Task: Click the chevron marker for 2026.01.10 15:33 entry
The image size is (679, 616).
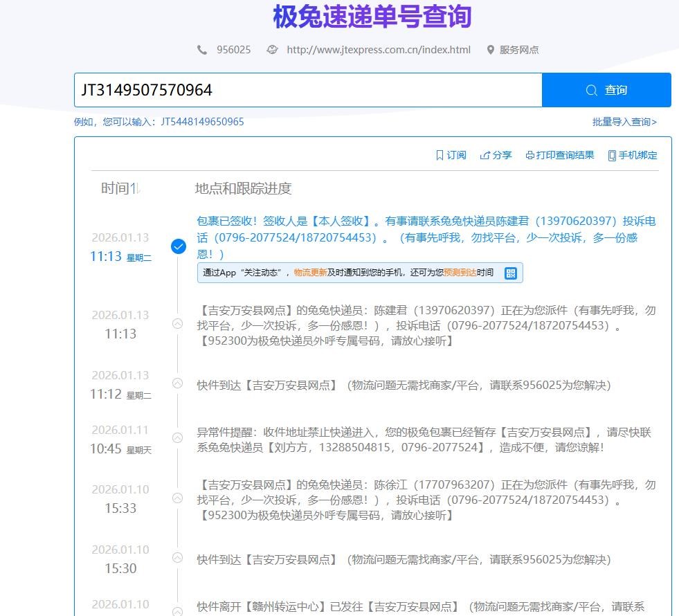Action: 178,498
